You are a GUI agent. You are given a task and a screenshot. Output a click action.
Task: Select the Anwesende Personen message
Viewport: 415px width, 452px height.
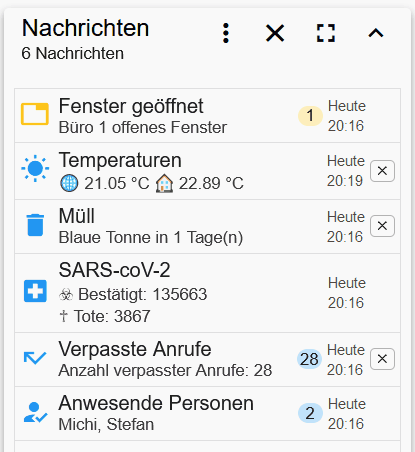coord(207,413)
